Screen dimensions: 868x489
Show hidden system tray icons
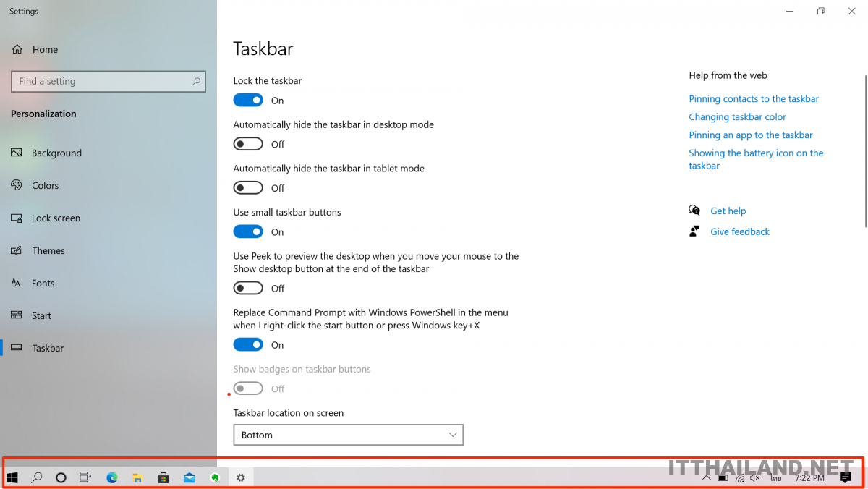707,477
